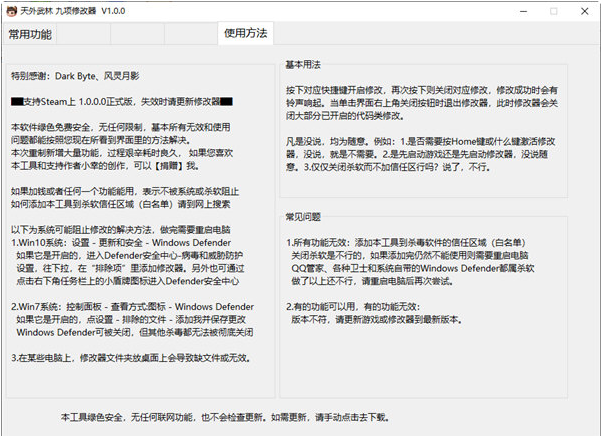Click the 以下为系统可能阻止修改的解决方法 line
Viewport: 601px width, 436px height.
coord(121,229)
